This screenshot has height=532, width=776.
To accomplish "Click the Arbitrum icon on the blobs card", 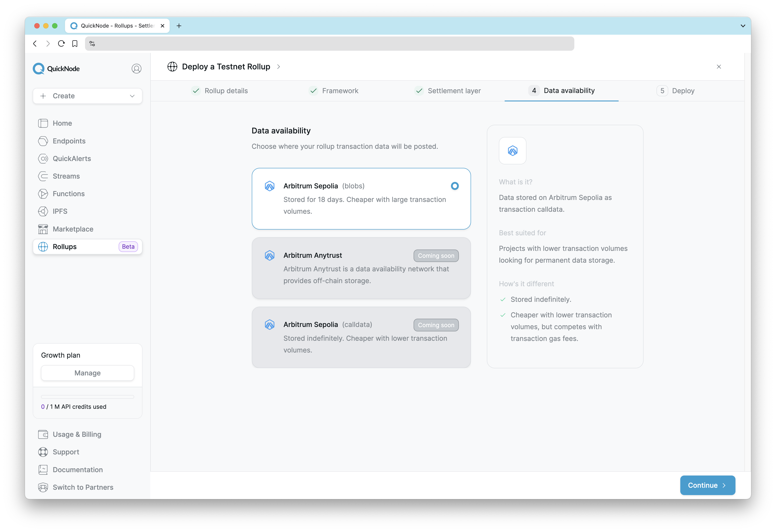I will 269,186.
